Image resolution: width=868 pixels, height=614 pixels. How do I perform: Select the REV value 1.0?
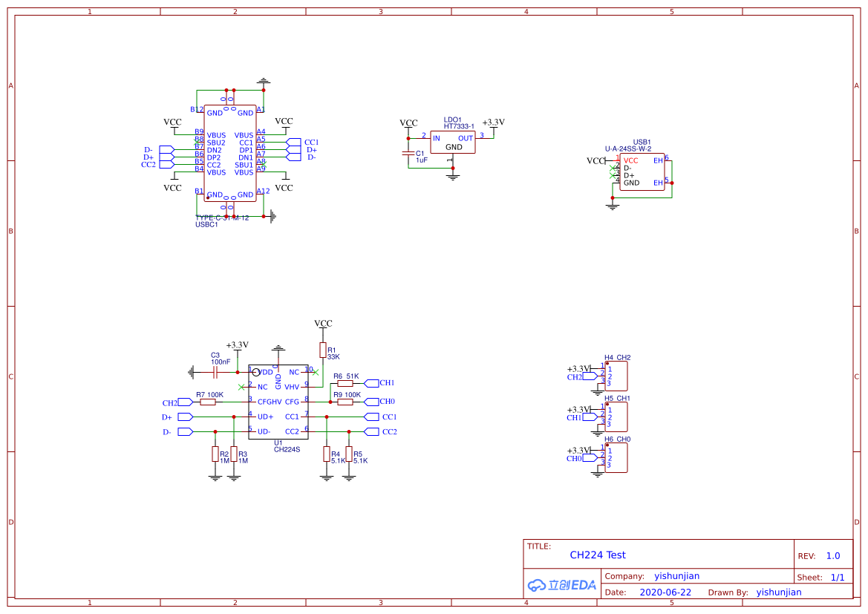click(x=832, y=556)
